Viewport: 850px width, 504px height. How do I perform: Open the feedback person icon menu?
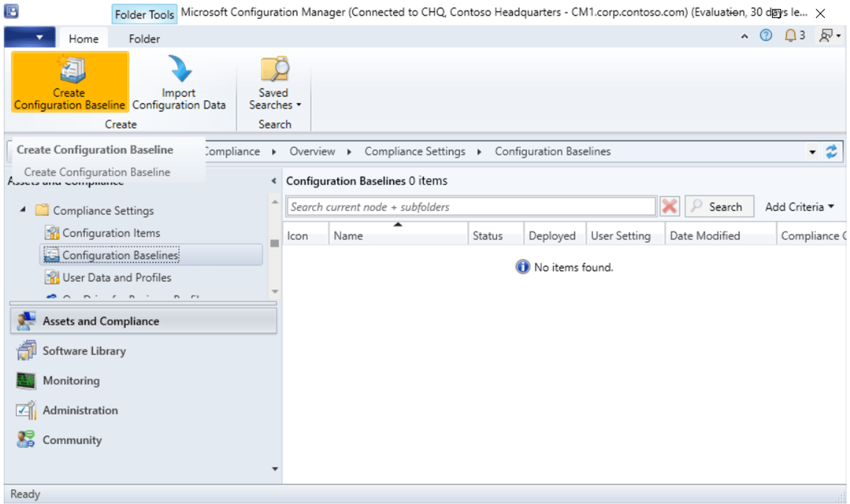click(830, 36)
